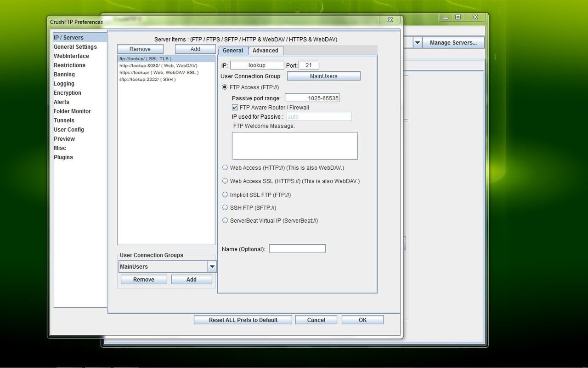Click MainUsers User Connection Group button
This screenshot has height=368, width=588.
[x=324, y=76]
